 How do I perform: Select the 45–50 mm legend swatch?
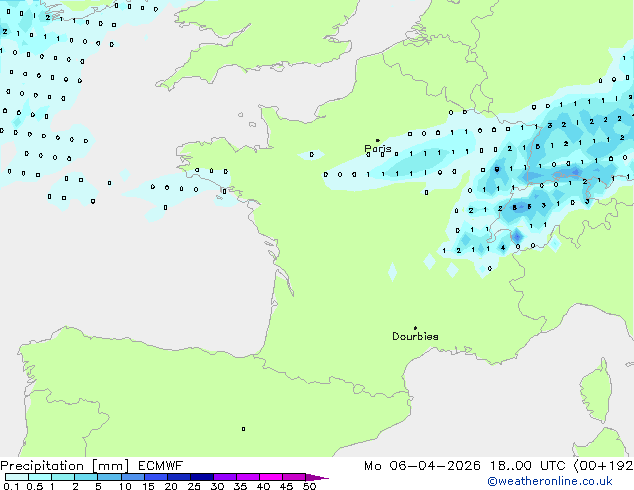(294, 477)
